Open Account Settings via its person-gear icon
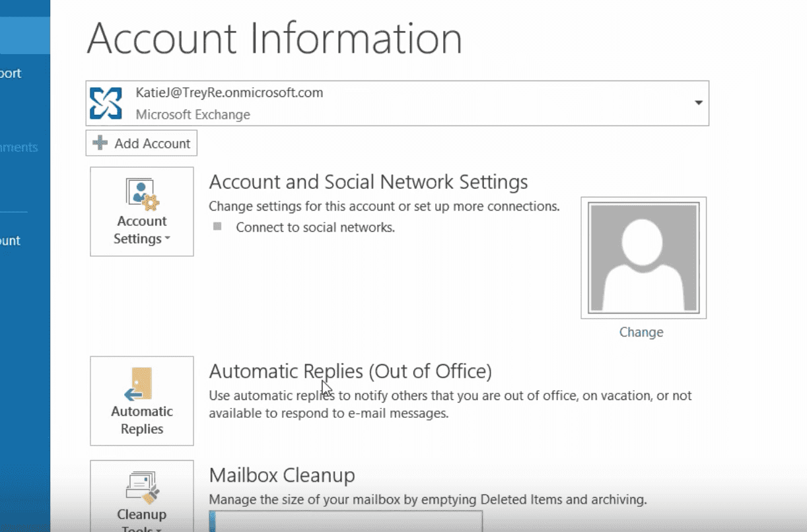807x532 pixels. (142, 195)
